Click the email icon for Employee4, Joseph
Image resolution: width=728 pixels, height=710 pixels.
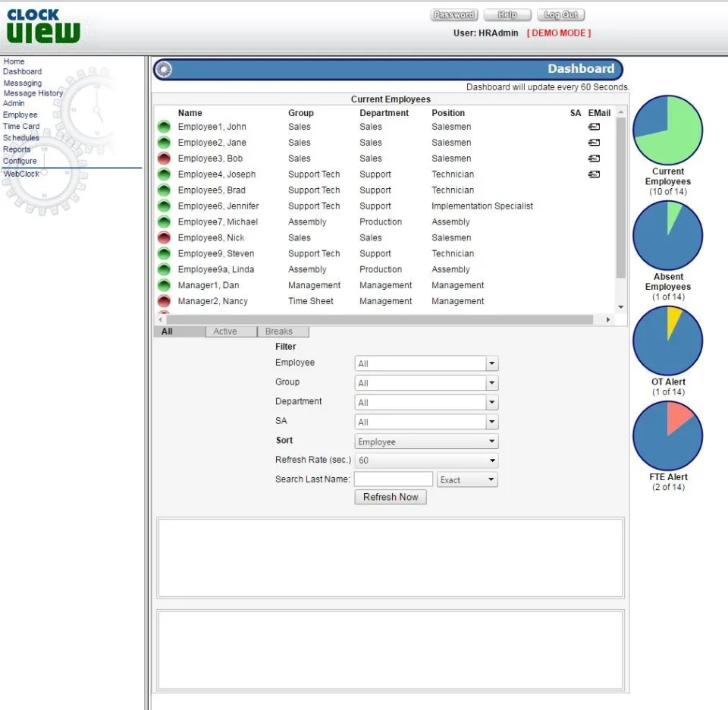(594, 174)
